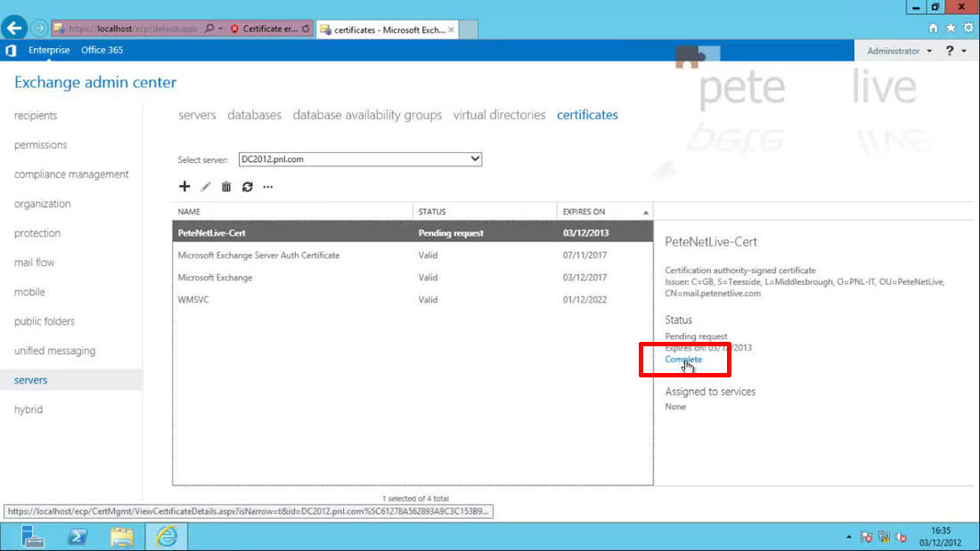Close the certificates browser tab
980x551 pixels.
[452, 29]
